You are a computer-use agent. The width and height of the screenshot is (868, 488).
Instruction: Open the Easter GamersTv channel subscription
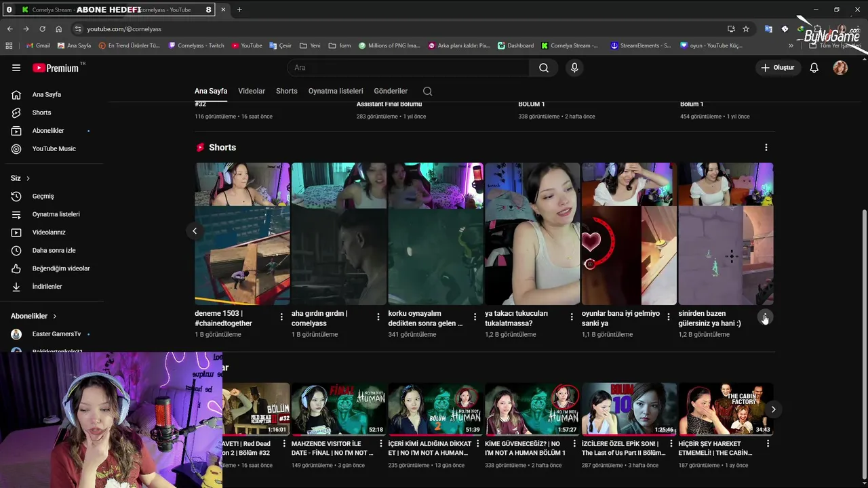click(52, 334)
